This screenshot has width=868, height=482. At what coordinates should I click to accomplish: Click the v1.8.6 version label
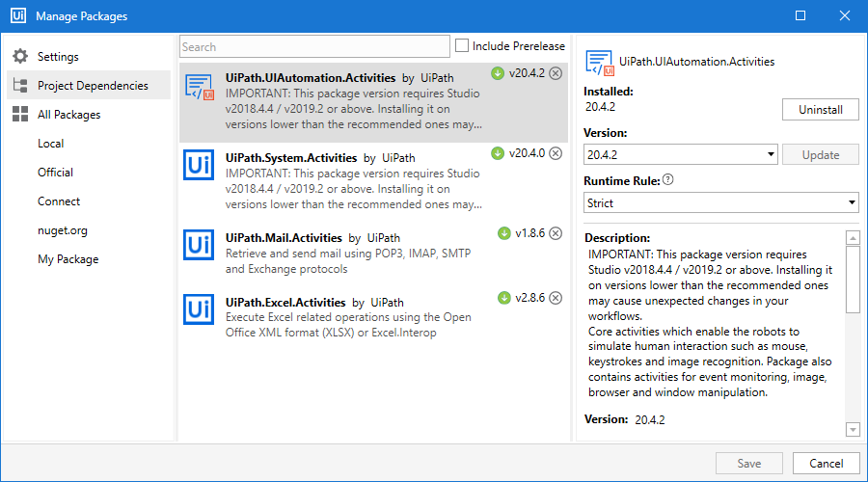530,233
